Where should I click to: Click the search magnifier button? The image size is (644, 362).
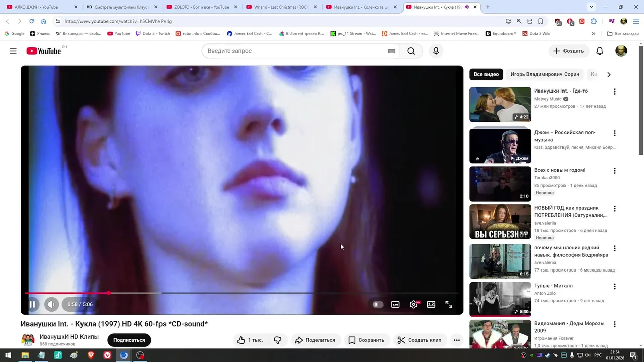[x=411, y=51]
